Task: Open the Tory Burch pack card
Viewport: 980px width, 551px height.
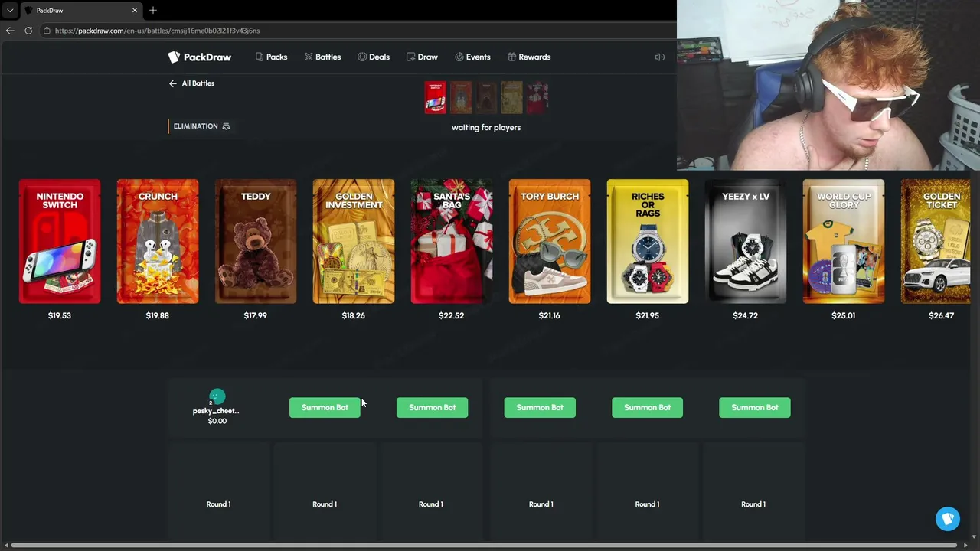Action: (x=550, y=241)
